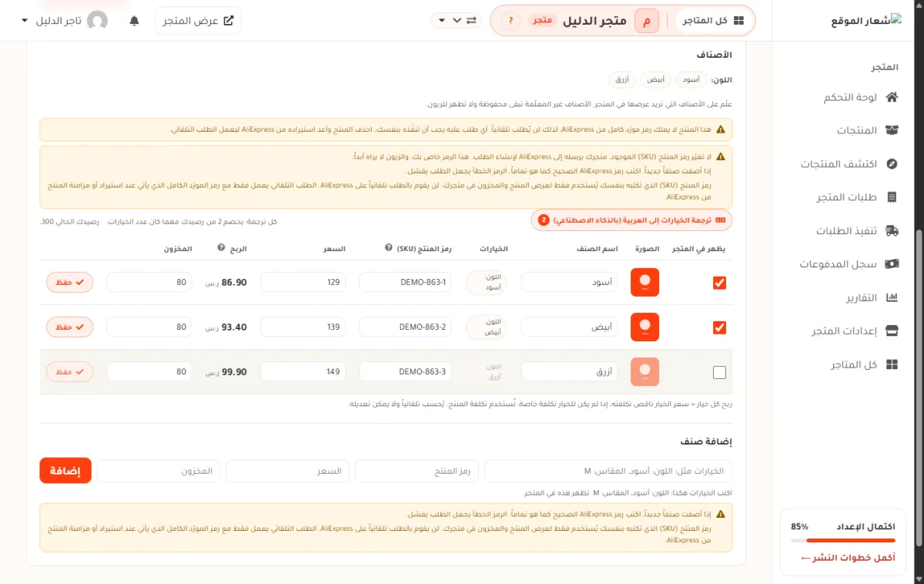Click the setup completion progress bar
Image resolution: width=924 pixels, height=584 pixels.
point(842,541)
